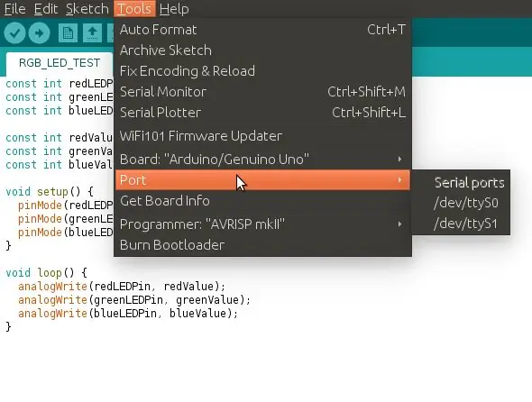Expand the Programmer AVRISP mkII submenu
The image size is (532, 402).
click(x=262, y=224)
